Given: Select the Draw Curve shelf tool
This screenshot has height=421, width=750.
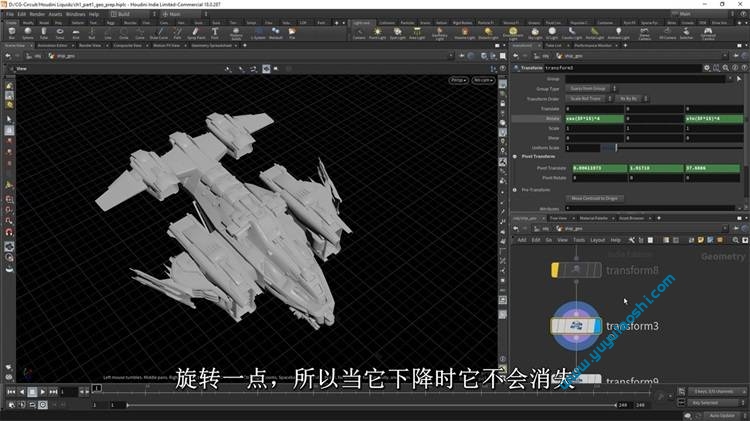Looking at the screenshot, I should (159, 33).
